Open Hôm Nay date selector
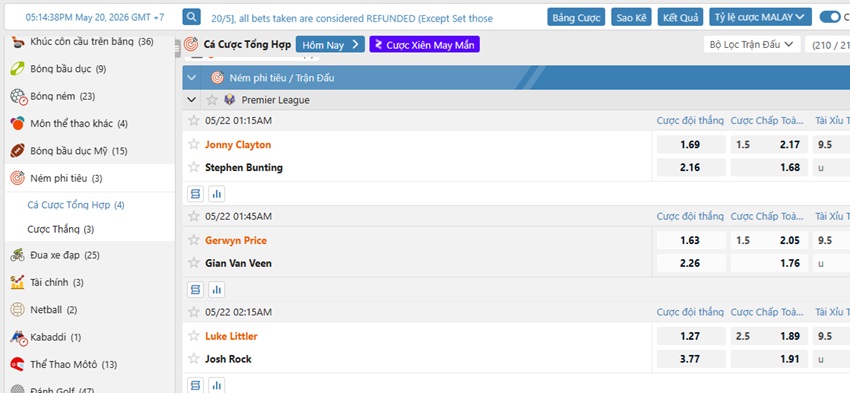 pos(330,44)
